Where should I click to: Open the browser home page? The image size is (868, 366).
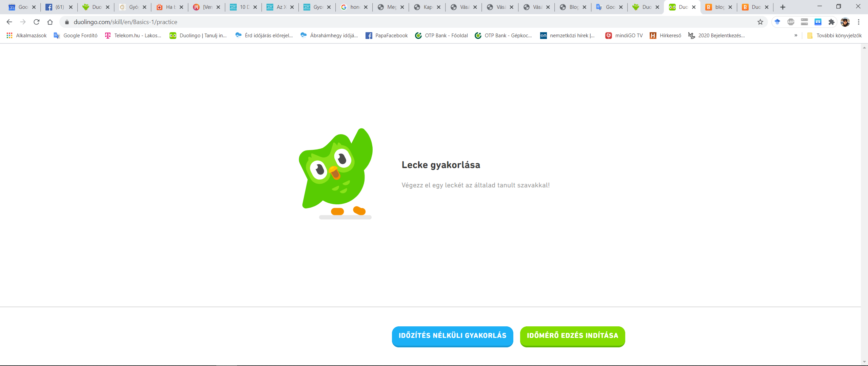coord(50,22)
